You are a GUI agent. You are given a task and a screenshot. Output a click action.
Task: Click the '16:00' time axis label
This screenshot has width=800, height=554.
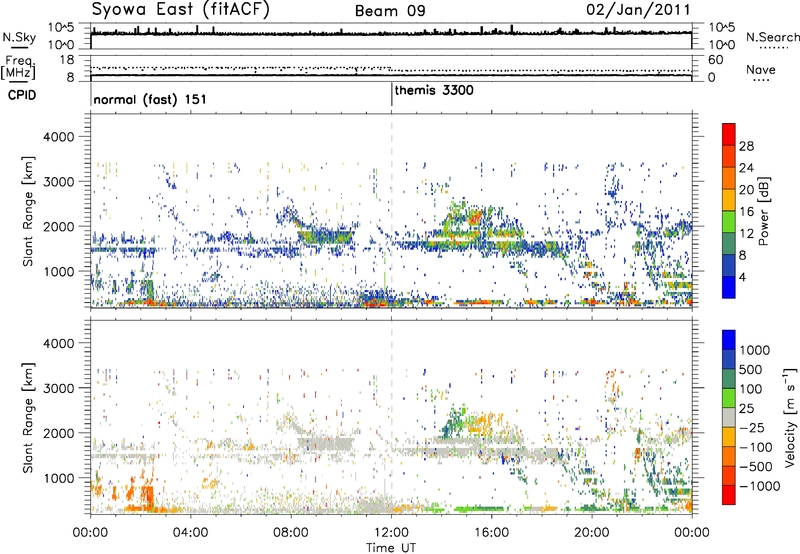click(x=491, y=533)
